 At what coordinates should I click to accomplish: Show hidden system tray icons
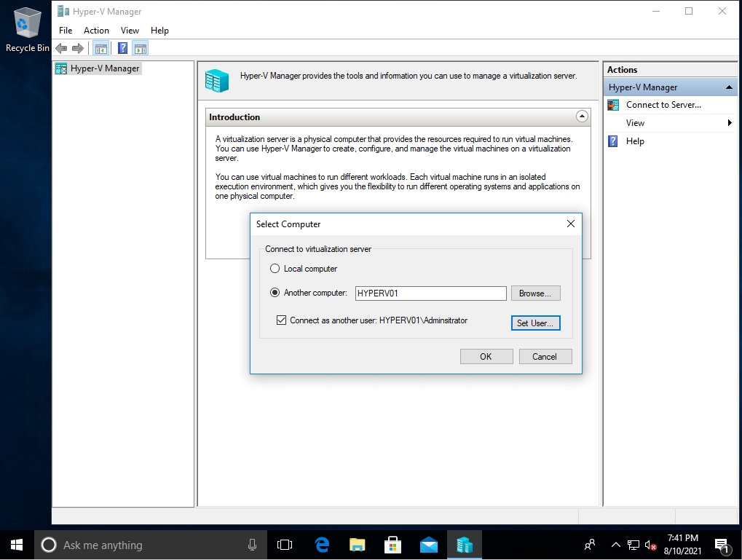point(615,545)
